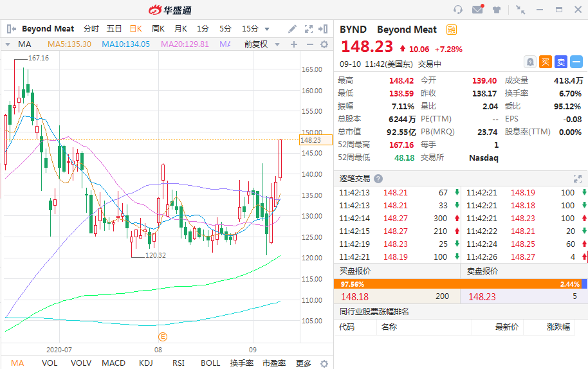The height and width of the screenshot is (369, 588).
Task: Toggle MA5 line label
Action: coord(69,44)
